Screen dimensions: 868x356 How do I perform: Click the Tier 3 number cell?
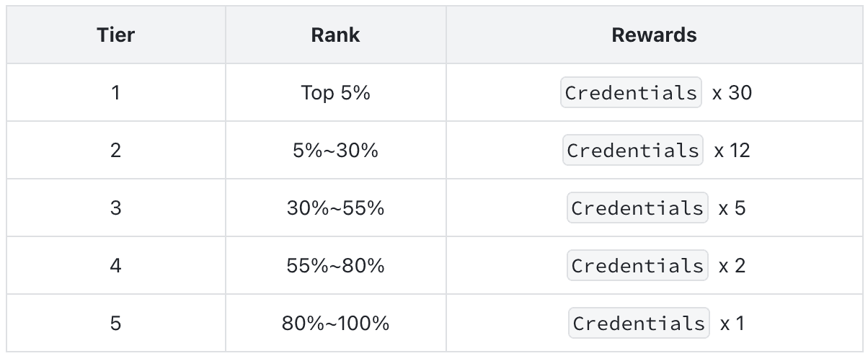tap(116, 208)
